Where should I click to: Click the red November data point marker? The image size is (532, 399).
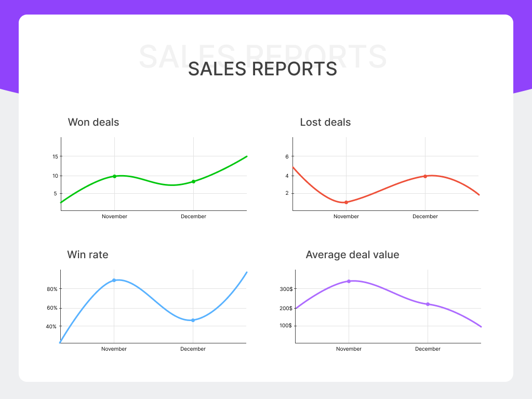coord(346,203)
